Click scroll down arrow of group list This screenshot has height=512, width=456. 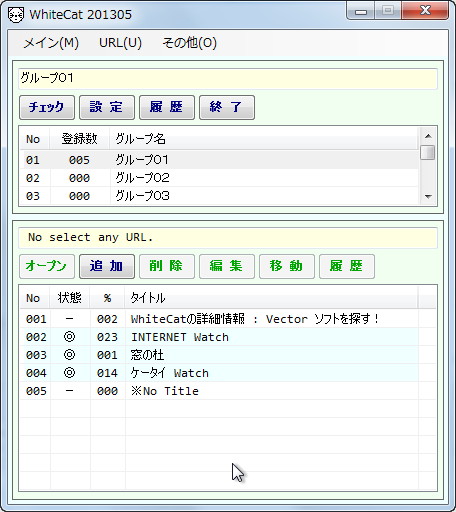[x=428, y=197]
